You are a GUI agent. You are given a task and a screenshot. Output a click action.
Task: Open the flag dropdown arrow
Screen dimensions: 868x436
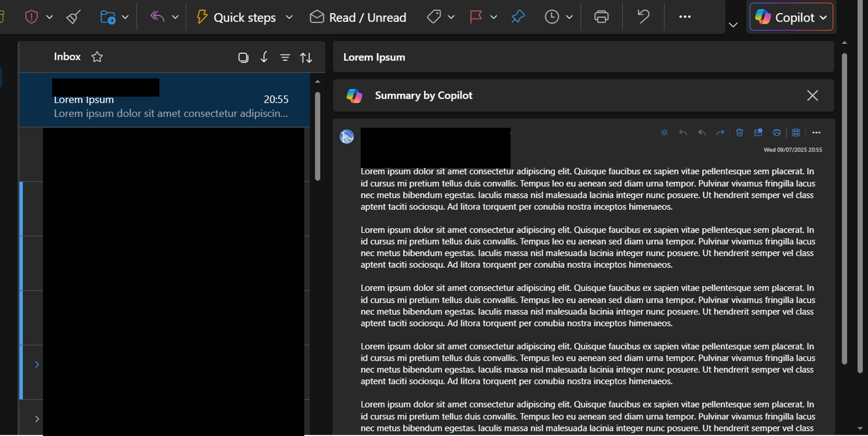(494, 17)
